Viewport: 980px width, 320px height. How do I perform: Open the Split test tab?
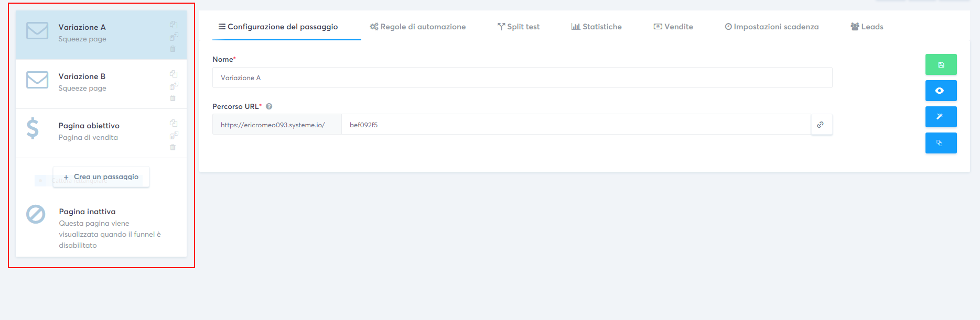click(x=519, y=27)
